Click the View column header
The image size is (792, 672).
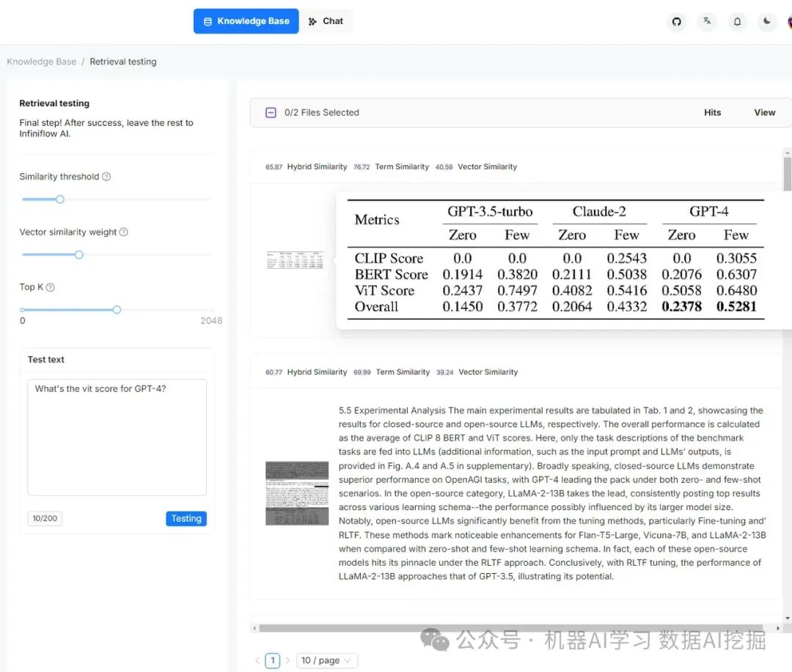click(x=764, y=113)
